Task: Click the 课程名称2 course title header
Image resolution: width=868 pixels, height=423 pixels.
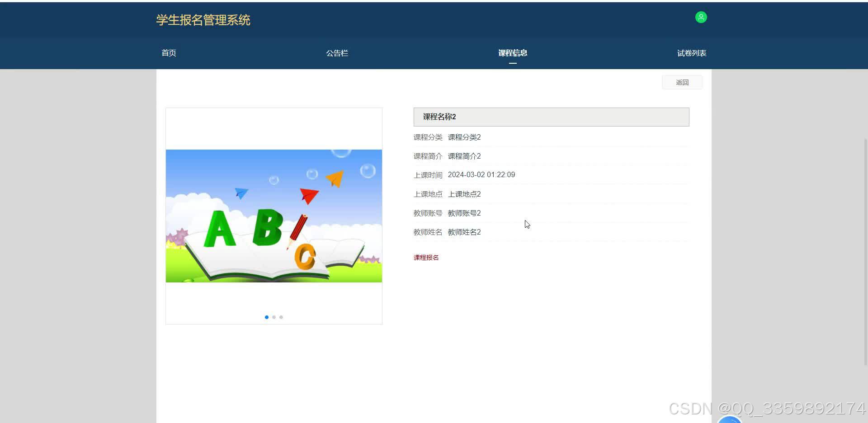Action: [x=439, y=117]
